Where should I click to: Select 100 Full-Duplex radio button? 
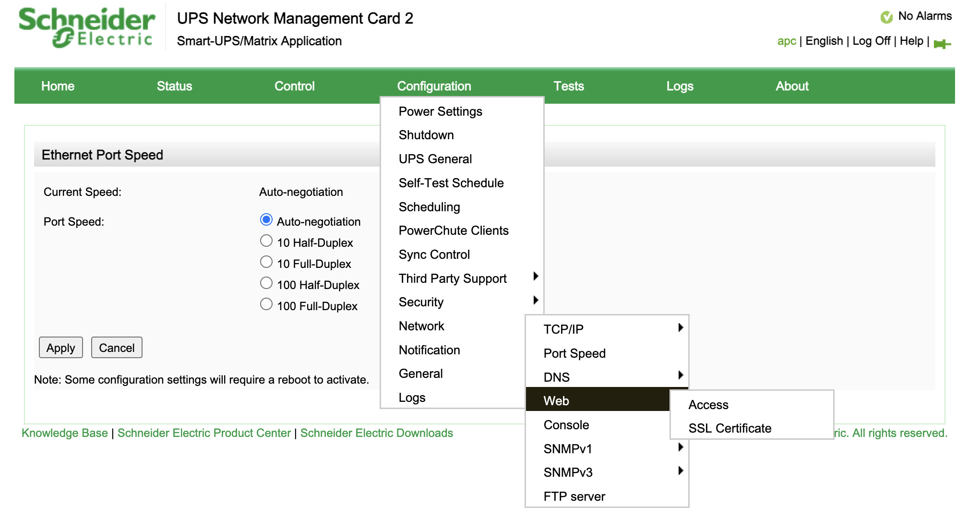pos(266,304)
